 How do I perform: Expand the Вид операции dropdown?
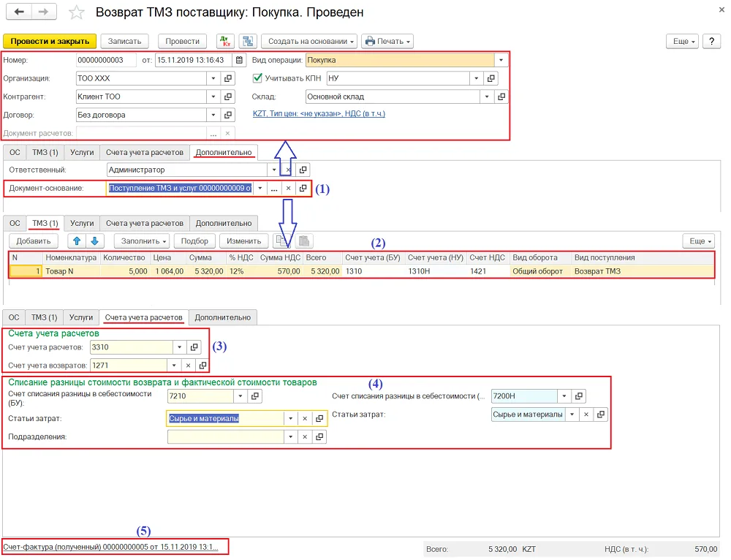[501, 60]
